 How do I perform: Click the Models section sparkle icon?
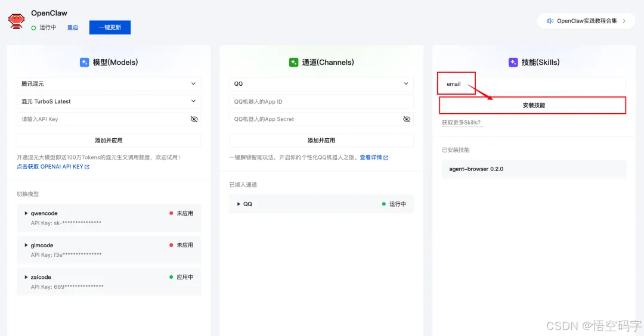pos(84,63)
